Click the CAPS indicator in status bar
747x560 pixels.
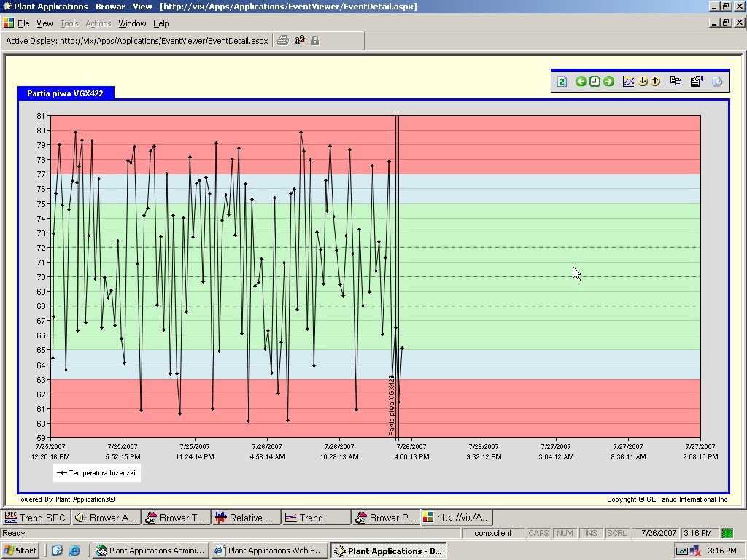tap(538, 533)
